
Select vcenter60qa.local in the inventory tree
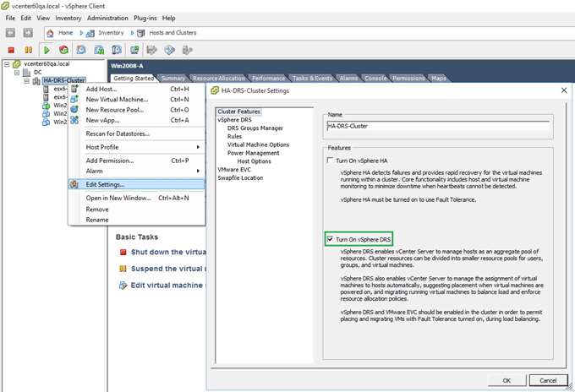[47, 63]
